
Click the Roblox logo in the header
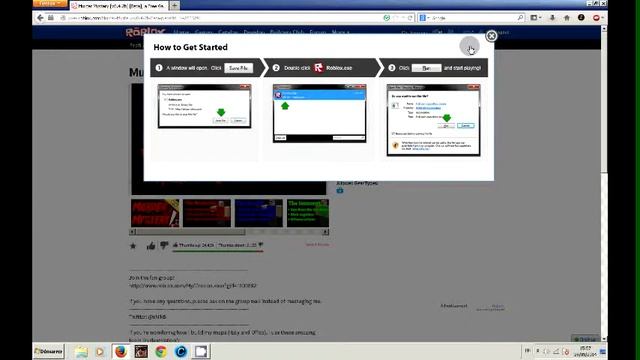(x=145, y=32)
